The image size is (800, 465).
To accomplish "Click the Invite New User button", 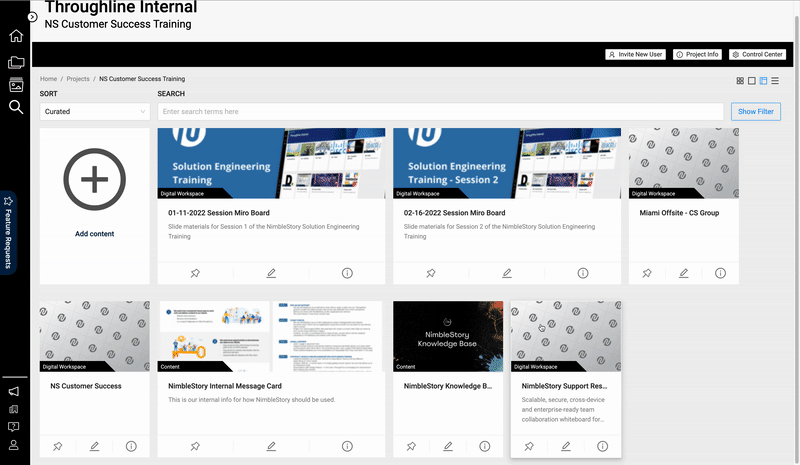I will click(x=636, y=55).
